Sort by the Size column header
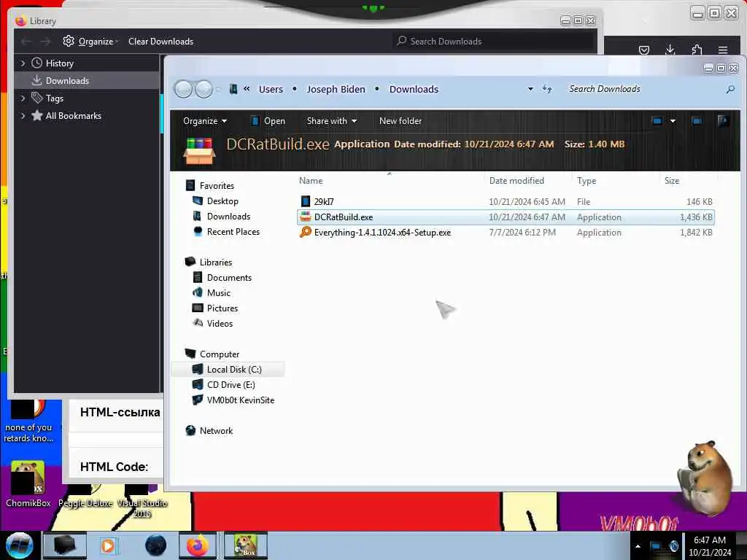This screenshot has width=747, height=560. tap(672, 181)
